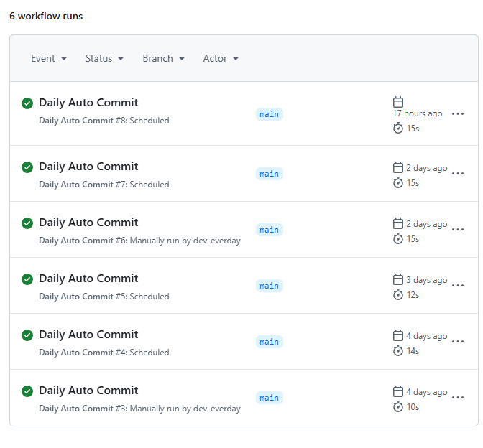483x448 pixels.
Task: Open Daily Auto Commit run #8 title
Action: coord(88,103)
